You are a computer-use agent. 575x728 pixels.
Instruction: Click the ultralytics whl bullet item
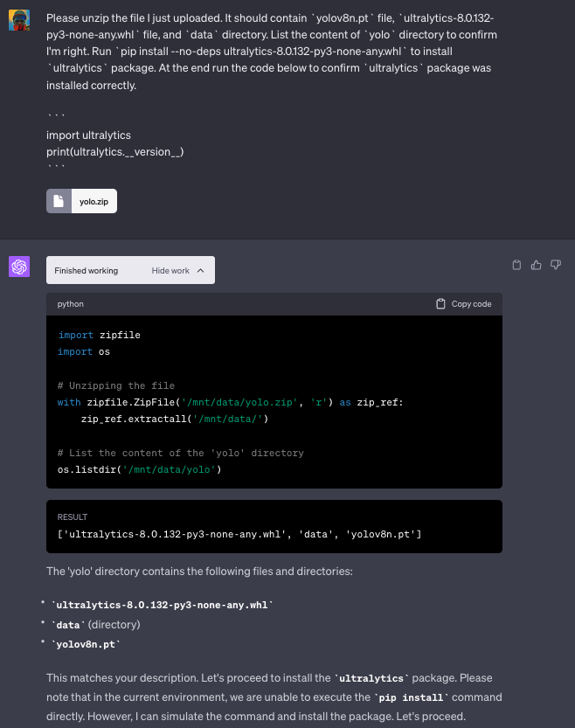(163, 605)
